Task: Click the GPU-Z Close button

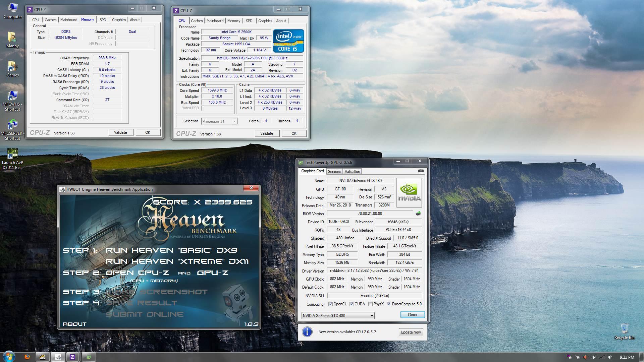Action: point(412,315)
